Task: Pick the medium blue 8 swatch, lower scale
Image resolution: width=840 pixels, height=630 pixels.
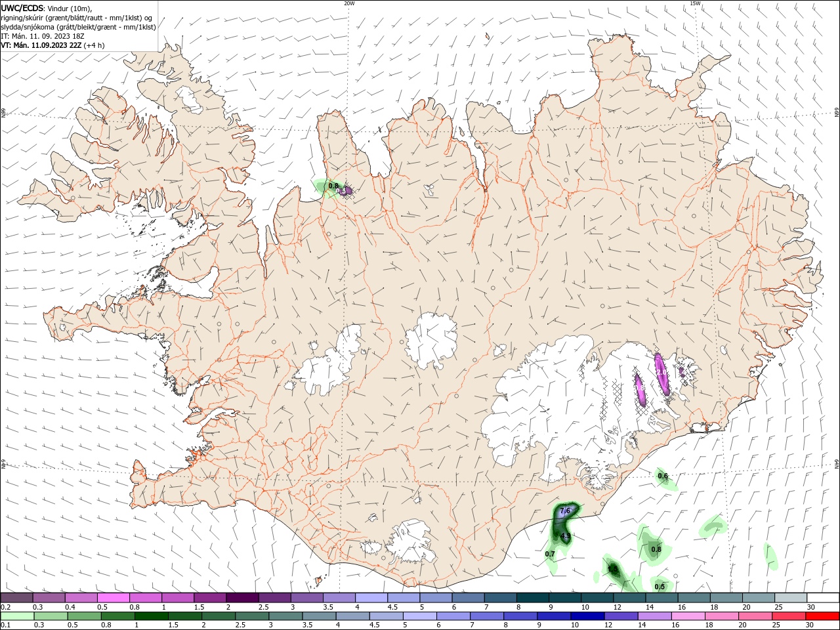Action: 520,616
